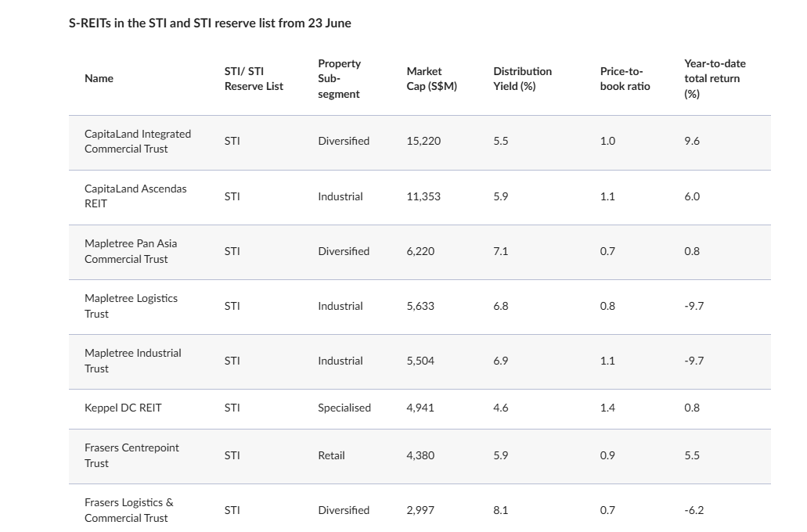The width and height of the screenshot is (807, 532).
Task: Select the Mapletree Industrial Trust name
Action: click(x=132, y=361)
